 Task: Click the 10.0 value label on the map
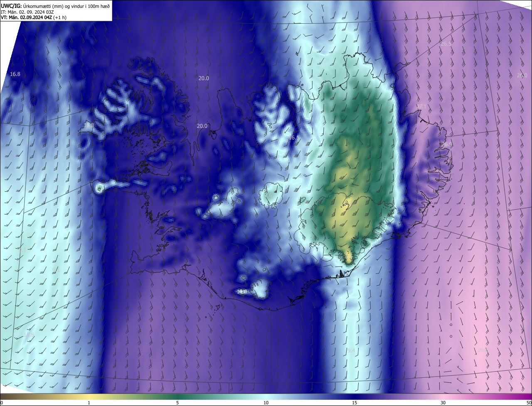(242, 292)
